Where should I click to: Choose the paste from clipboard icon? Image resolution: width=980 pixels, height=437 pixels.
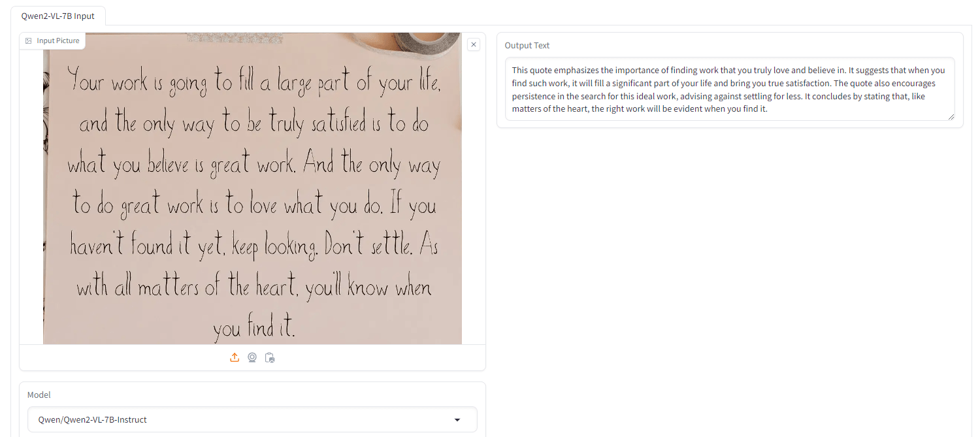(269, 357)
